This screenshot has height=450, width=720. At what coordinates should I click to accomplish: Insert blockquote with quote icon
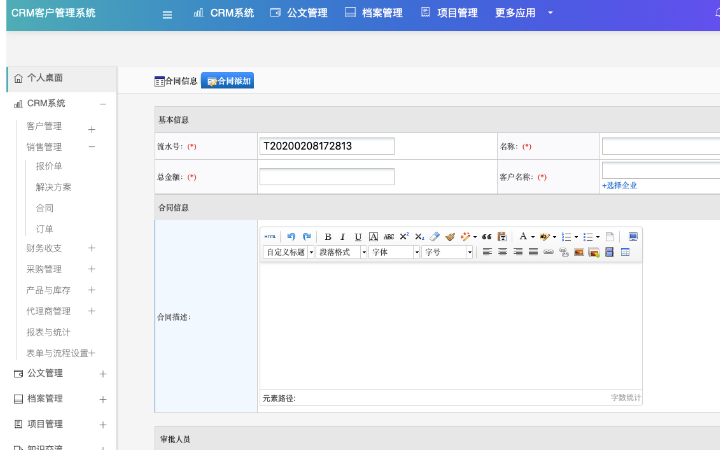(487, 237)
